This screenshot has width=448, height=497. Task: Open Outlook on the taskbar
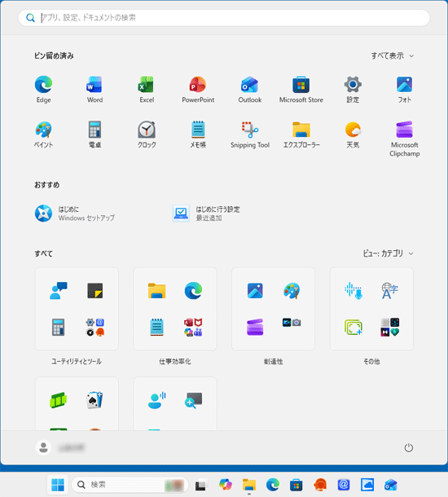pos(390,485)
